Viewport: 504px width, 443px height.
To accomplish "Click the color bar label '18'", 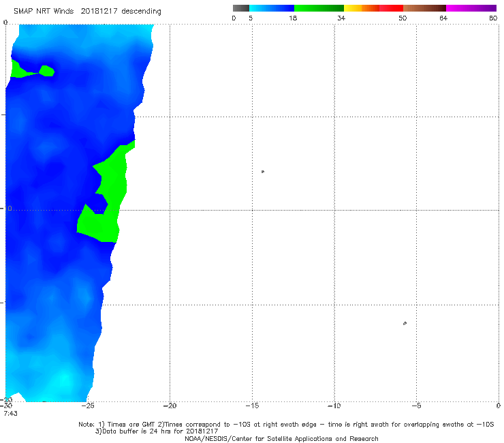I will click(x=293, y=18).
